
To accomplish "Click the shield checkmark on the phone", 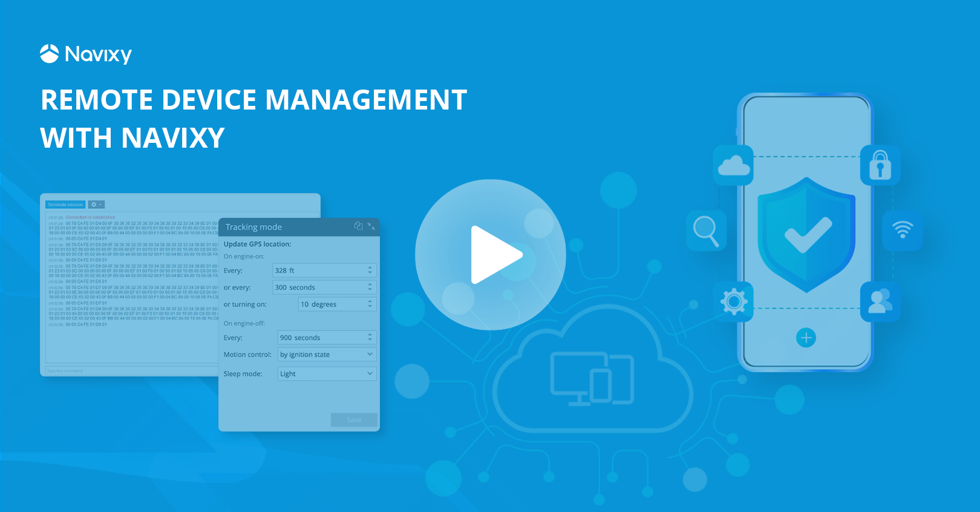I will point(806,235).
